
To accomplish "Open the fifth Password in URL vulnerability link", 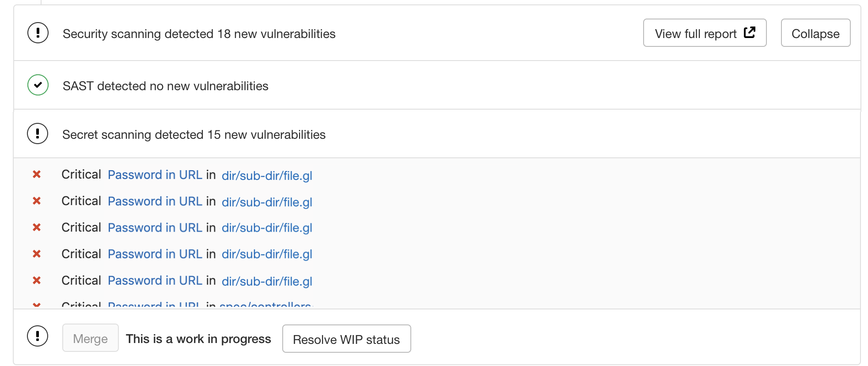I will coord(155,281).
